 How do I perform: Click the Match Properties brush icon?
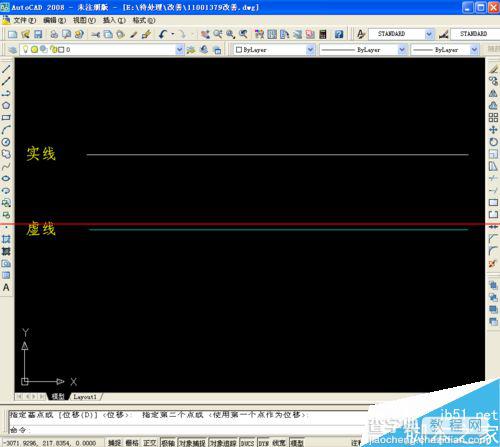point(146,34)
